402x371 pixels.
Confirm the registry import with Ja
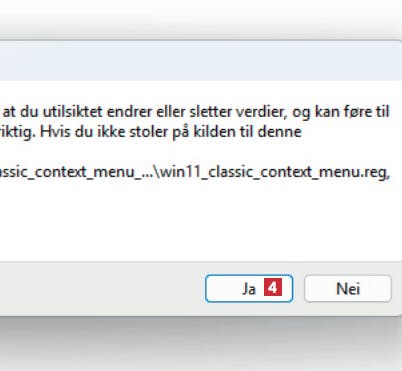coord(249,289)
